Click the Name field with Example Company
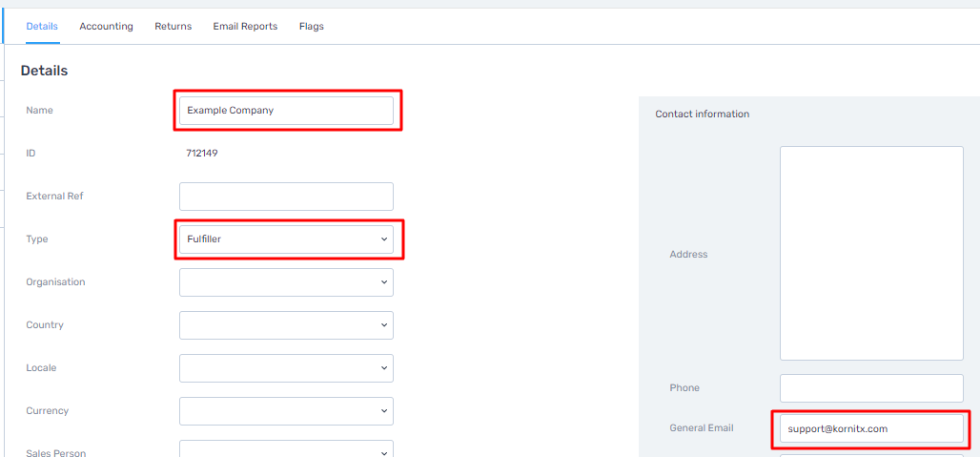The image size is (980, 457). tap(286, 110)
